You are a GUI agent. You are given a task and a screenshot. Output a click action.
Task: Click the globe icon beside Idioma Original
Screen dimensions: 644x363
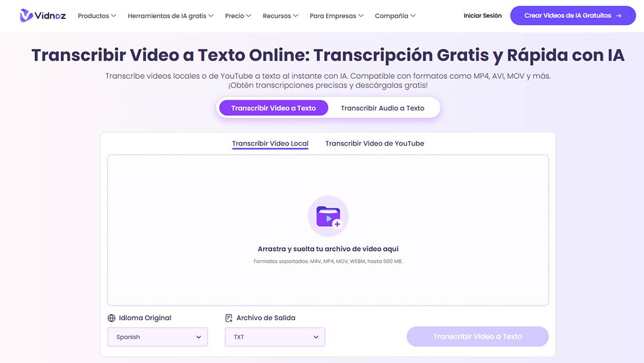(112, 318)
